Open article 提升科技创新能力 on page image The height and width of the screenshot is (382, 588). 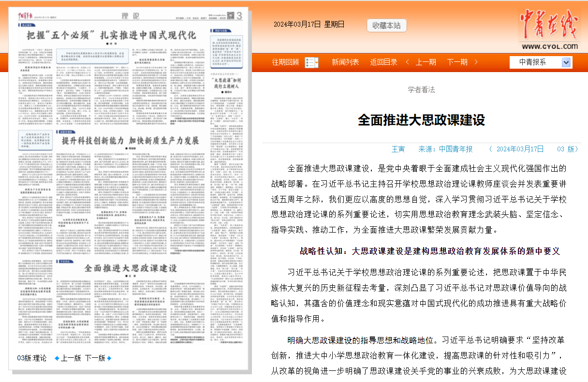(x=131, y=141)
